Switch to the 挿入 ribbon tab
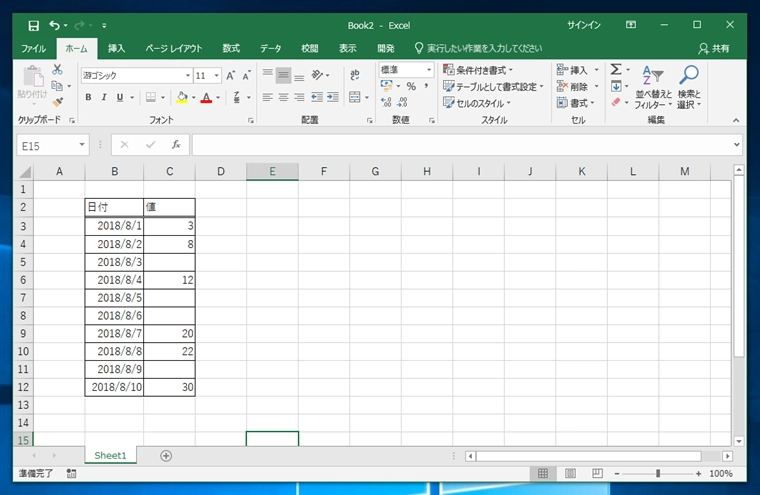 (116, 48)
